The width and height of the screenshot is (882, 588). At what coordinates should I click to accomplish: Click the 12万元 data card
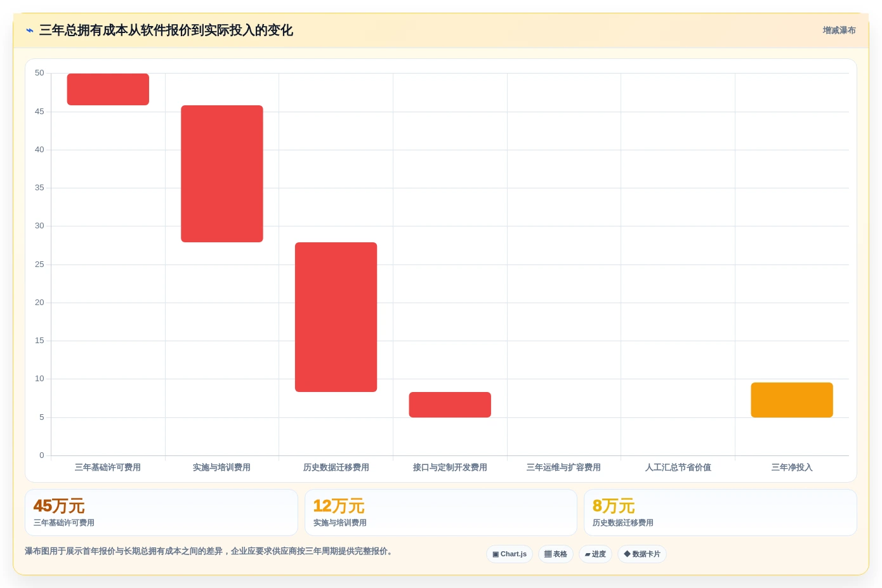point(441,513)
